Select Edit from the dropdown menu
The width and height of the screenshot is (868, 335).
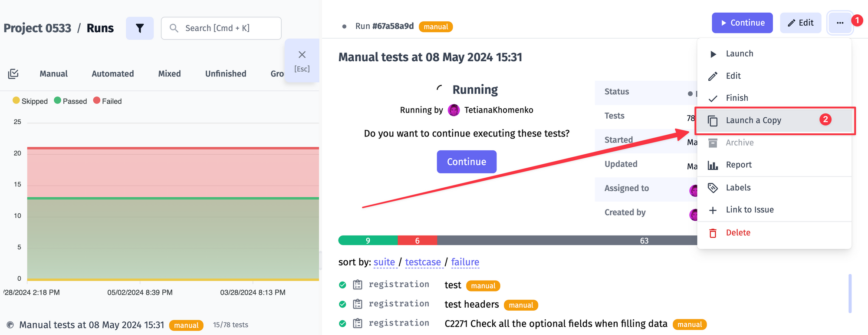774,76
